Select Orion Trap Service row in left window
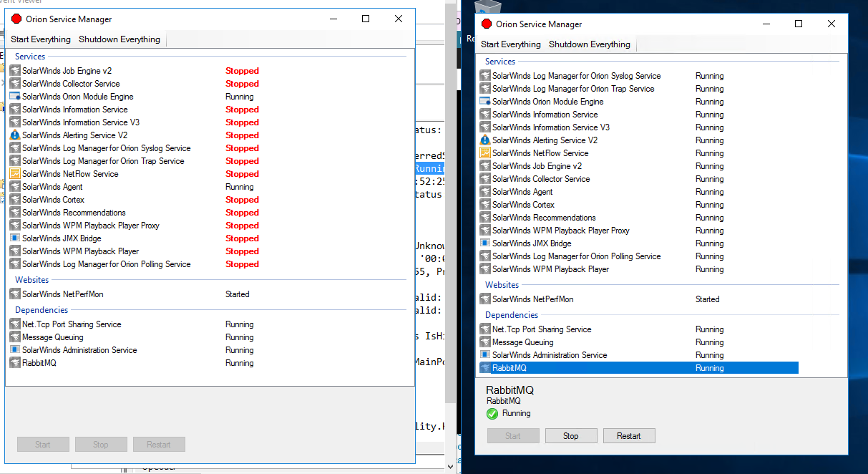This screenshot has height=474, width=868. point(168,161)
